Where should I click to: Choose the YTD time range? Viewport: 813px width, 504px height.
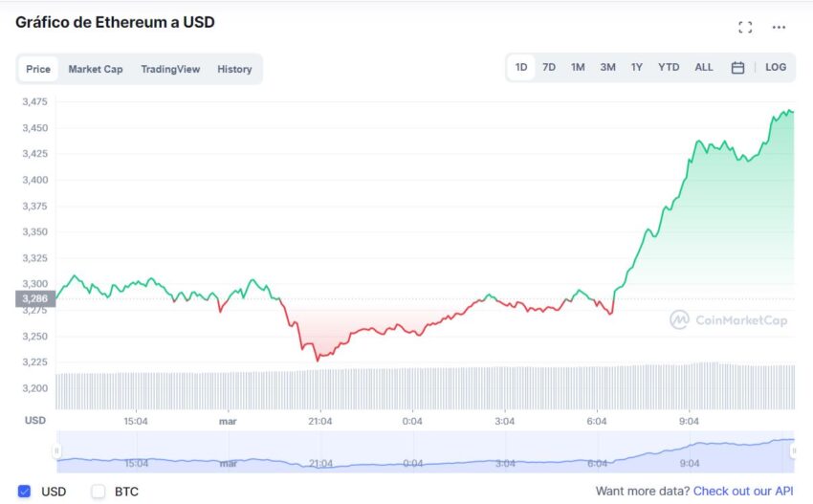click(669, 67)
